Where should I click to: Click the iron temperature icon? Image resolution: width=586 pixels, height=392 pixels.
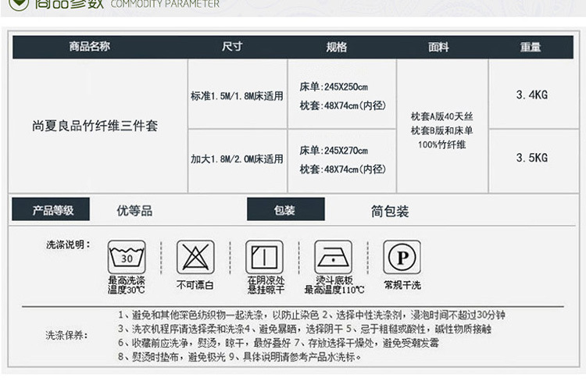click(333, 256)
